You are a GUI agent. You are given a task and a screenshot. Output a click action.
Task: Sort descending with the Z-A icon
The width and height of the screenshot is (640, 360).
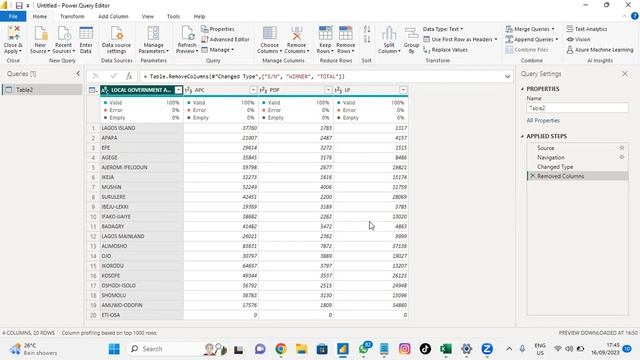(x=367, y=39)
